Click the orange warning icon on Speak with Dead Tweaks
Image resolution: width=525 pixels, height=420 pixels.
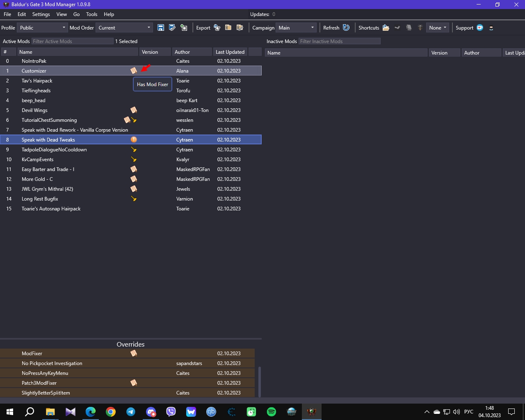(134, 139)
